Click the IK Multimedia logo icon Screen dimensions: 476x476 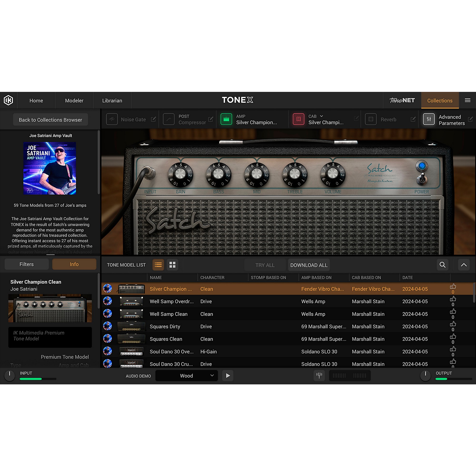(x=8, y=100)
